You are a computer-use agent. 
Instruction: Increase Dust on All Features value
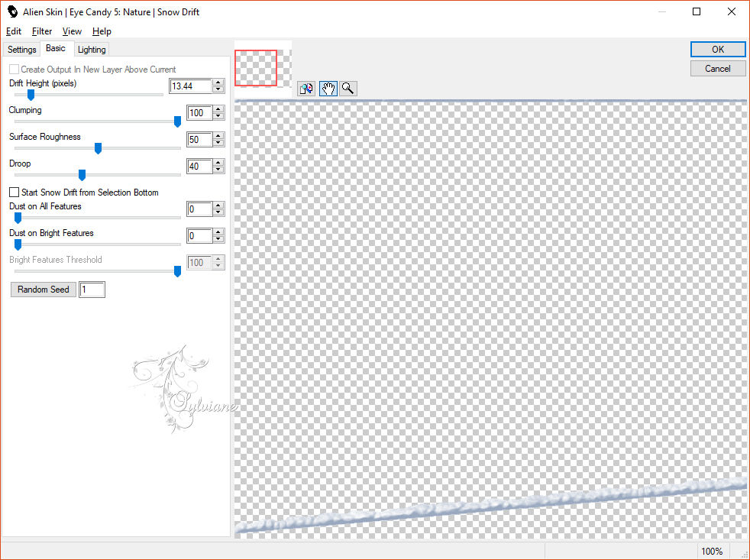(218, 206)
